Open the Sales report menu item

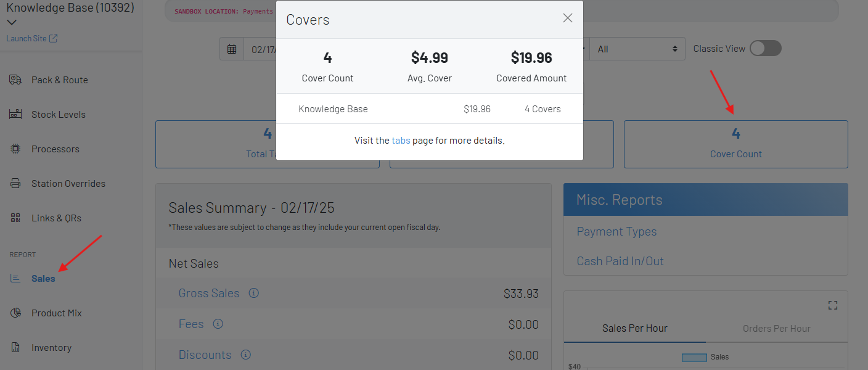[x=43, y=279]
